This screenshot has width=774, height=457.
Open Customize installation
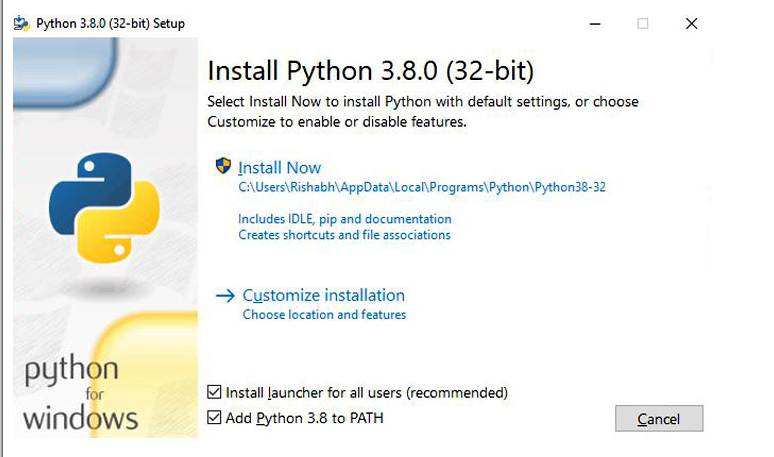[x=323, y=295]
